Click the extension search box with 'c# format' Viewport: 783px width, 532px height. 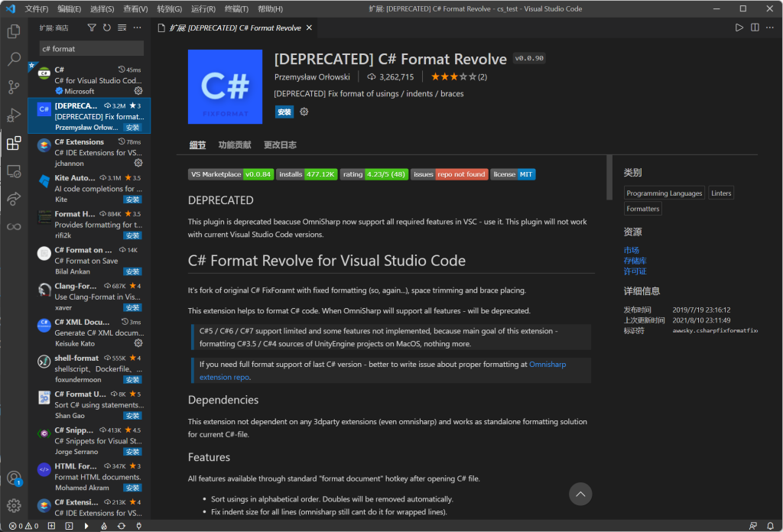click(x=92, y=48)
